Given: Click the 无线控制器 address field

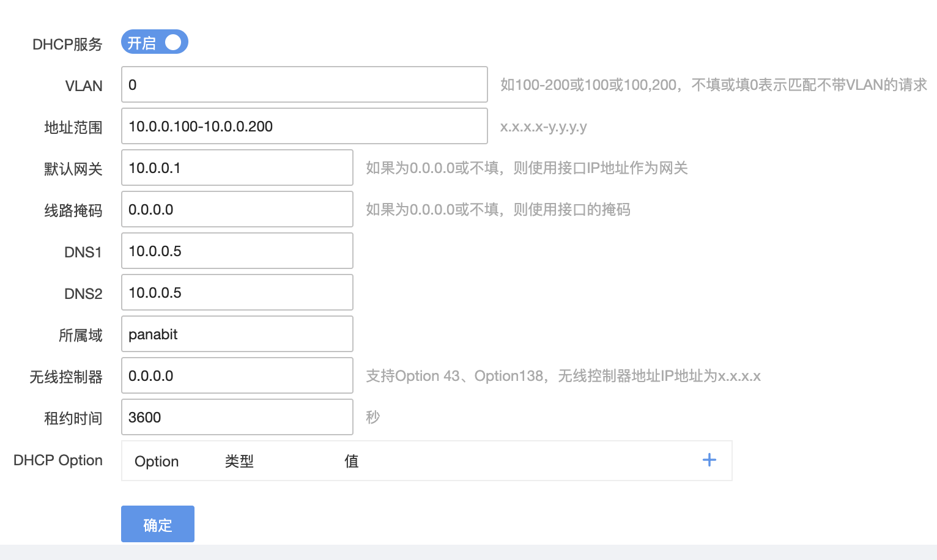Looking at the screenshot, I should (x=237, y=376).
